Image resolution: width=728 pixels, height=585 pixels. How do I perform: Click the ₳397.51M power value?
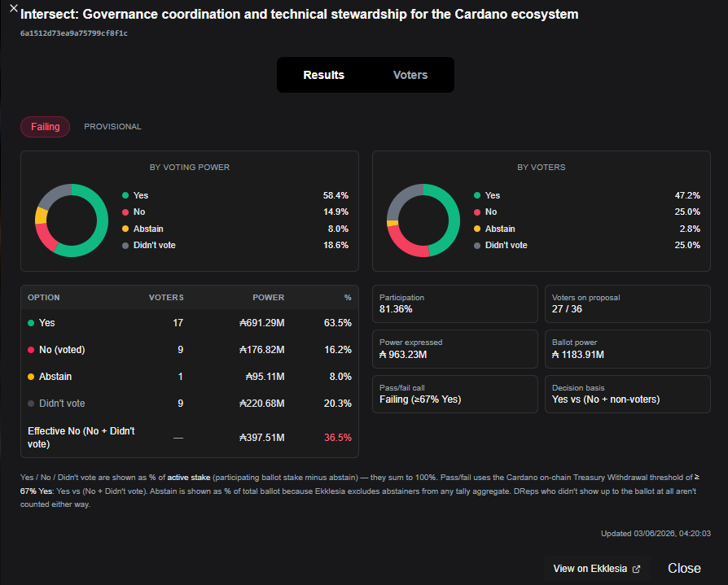(262, 438)
